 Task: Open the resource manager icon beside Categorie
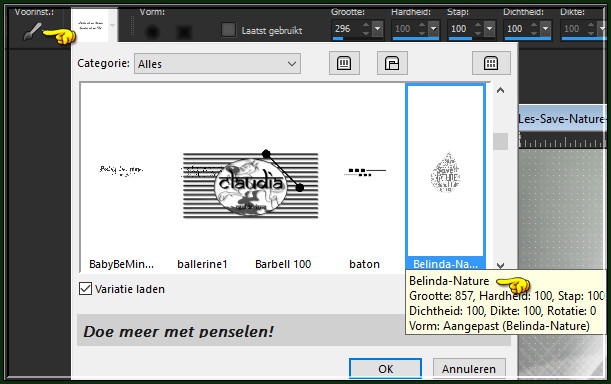pos(344,63)
